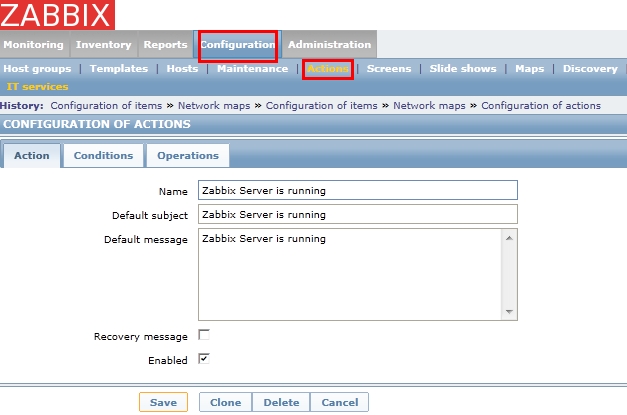Go to Maps submenu

529,68
